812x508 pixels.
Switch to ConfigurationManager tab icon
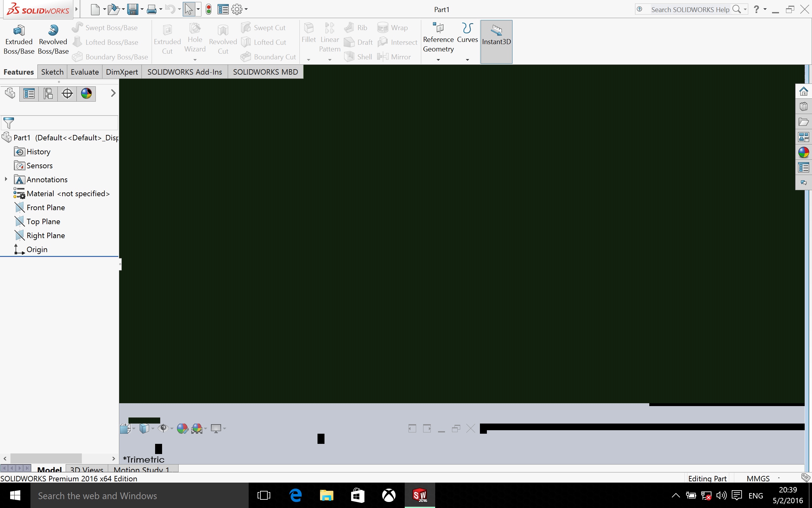point(48,93)
